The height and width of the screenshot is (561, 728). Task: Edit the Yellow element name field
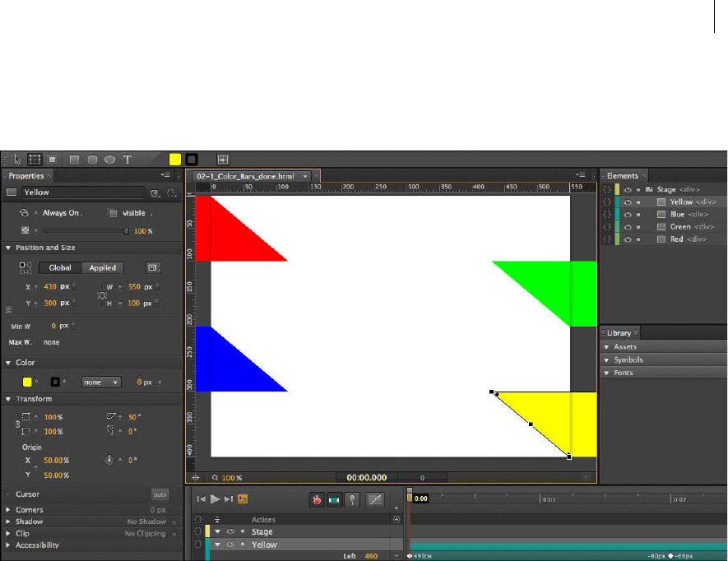83,192
